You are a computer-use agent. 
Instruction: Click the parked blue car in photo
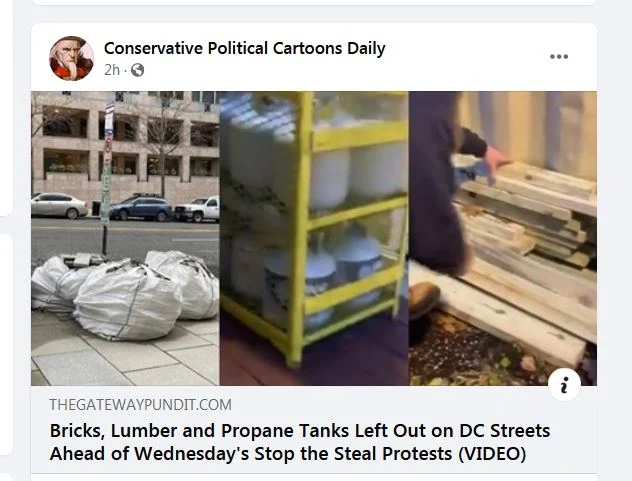[x=141, y=208]
